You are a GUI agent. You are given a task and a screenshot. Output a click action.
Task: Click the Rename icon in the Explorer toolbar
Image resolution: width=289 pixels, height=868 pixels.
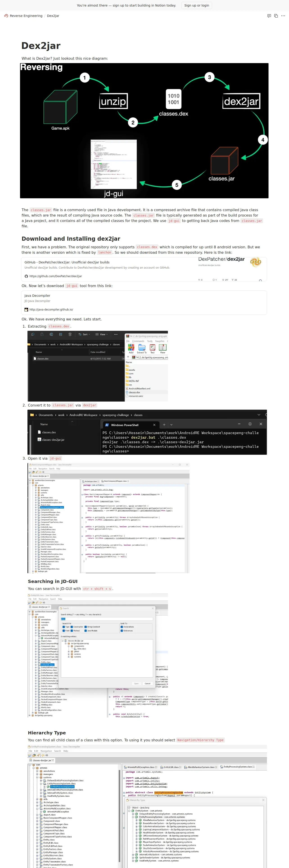[51, 335]
